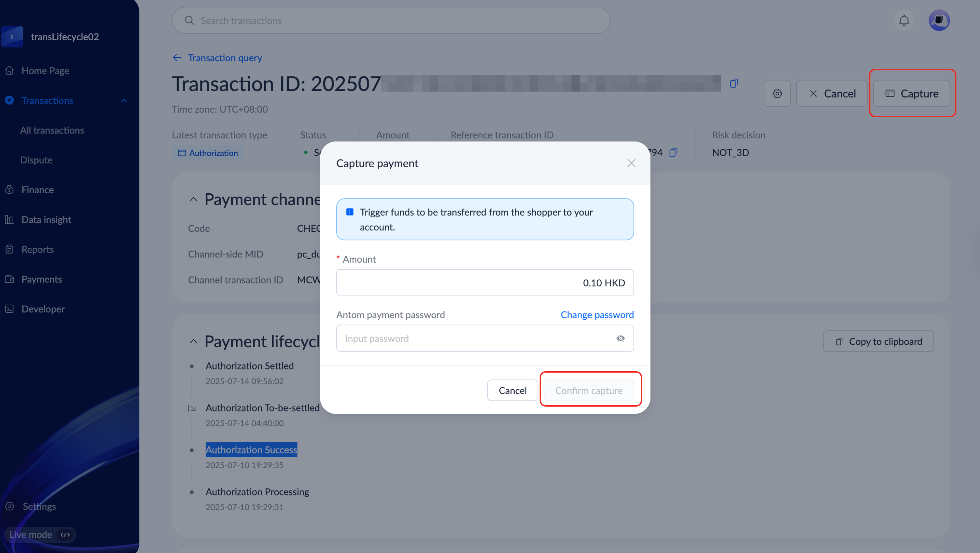Collapse the Transactions sidebar menu
980x553 pixels.
click(124, 101)
